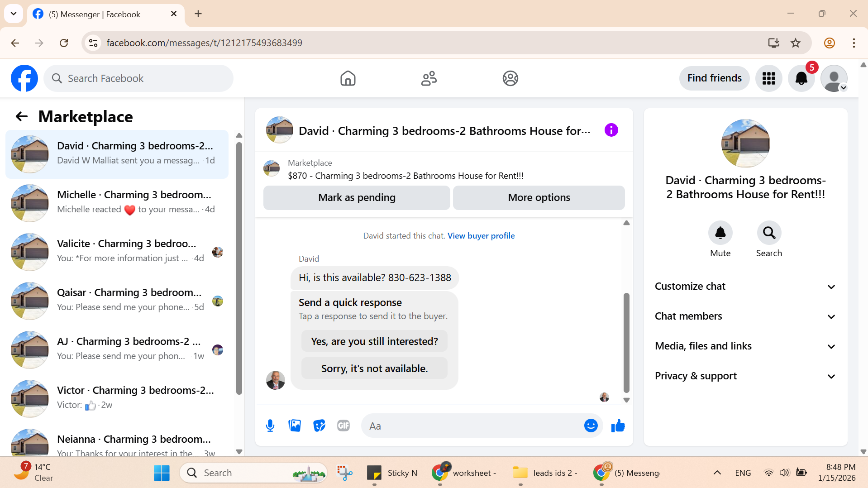Expand Chat members section

[x=745, y=316]
